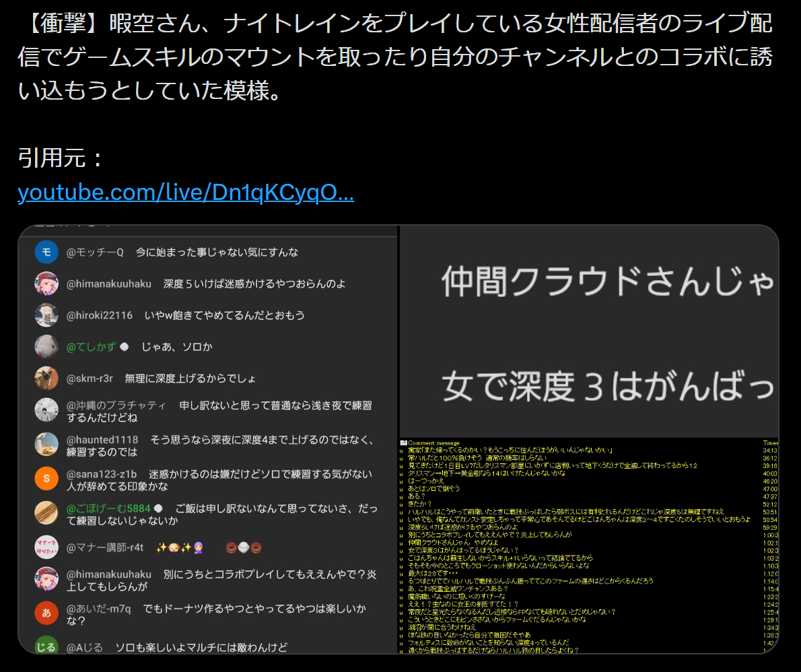Click himanakuuhaku's username beside the コラボプレイ comment
Image resolution: width=801 pixels, height=672 pixels.
(x=108, y=574)
